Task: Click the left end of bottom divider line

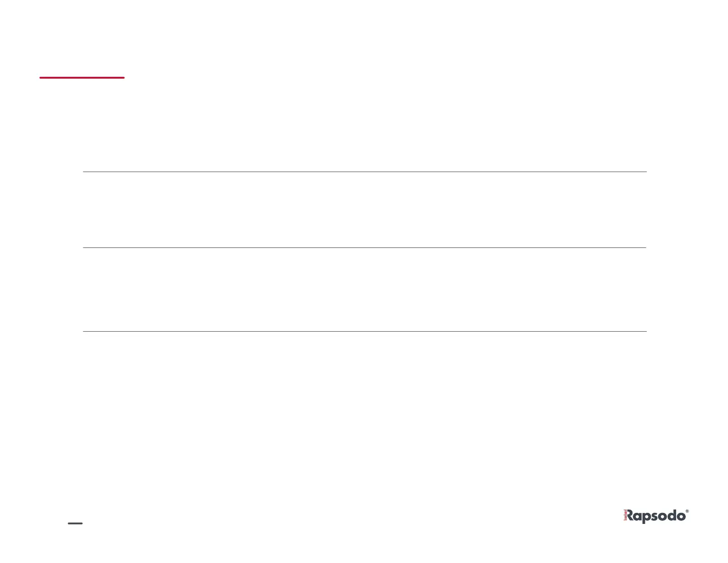Action: pos(84,331)
